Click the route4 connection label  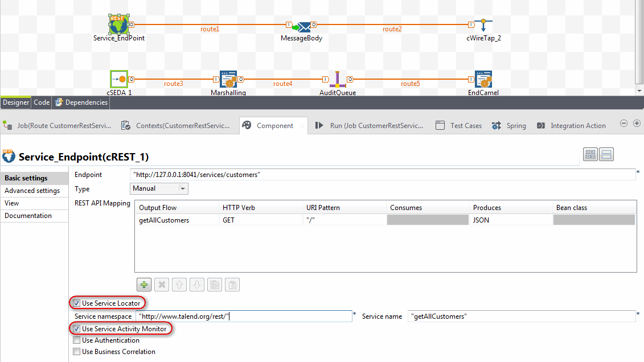click(283, 84)
